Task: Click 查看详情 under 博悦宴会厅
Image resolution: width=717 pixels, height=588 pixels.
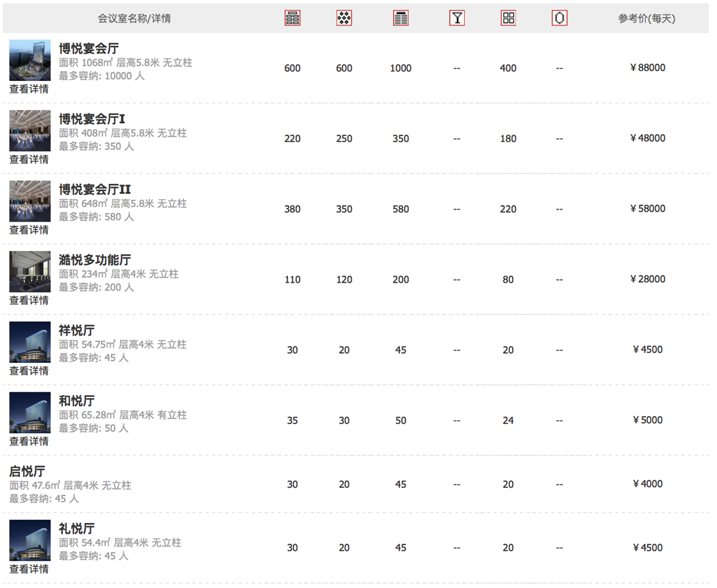Action: (x=29, y=89)
